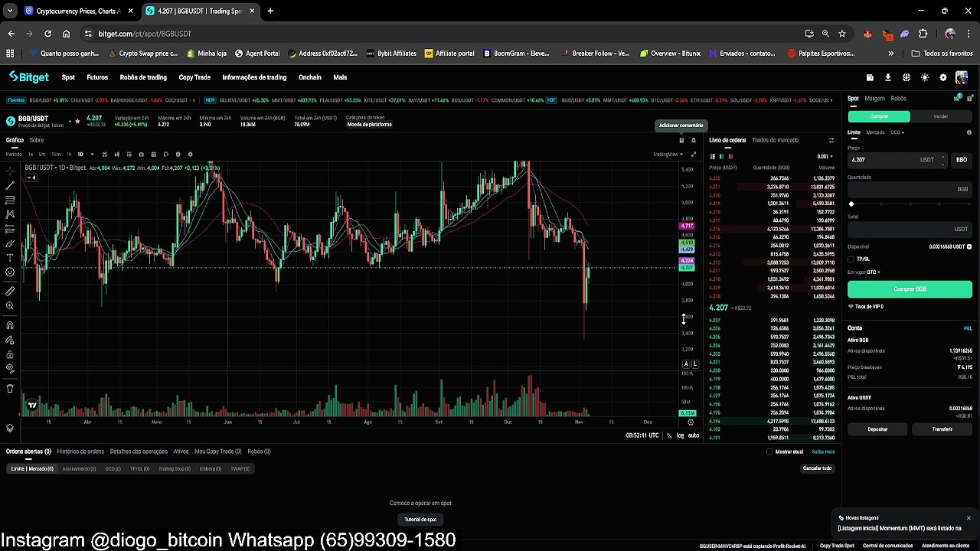This screenshot has width=980, height=551.
Task: Select the trend line drawing tool
Action: tap(10, 185)
